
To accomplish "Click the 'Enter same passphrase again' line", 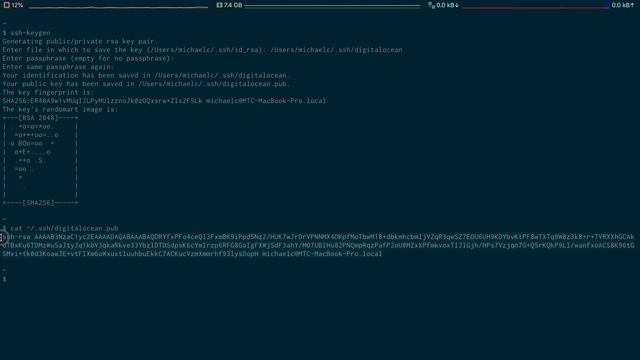I will (x=58, y=67).
